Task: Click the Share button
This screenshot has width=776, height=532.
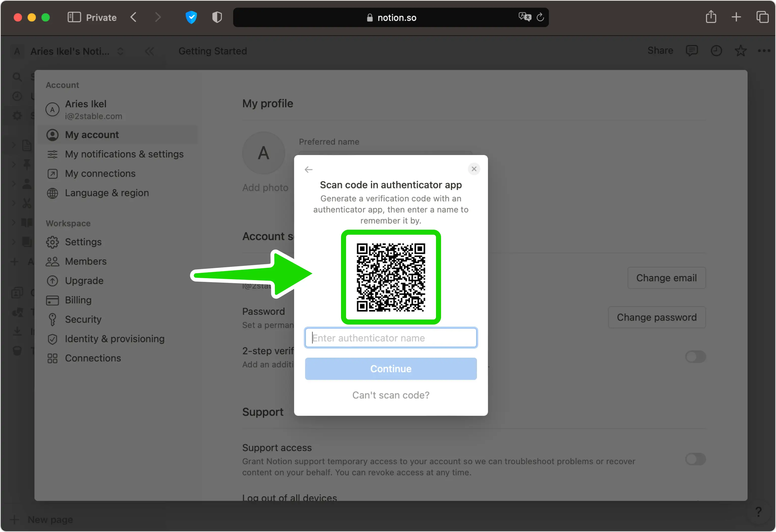Action: coord(660,51)
